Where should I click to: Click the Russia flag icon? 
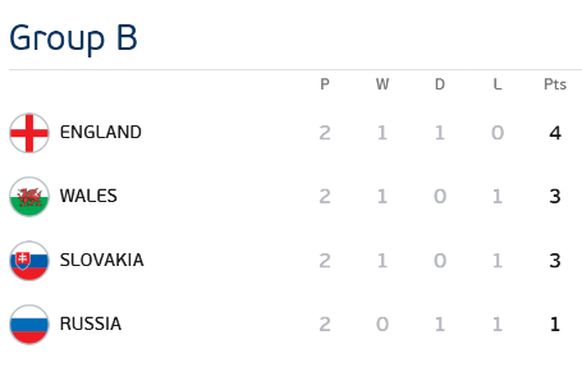(29, 324)
